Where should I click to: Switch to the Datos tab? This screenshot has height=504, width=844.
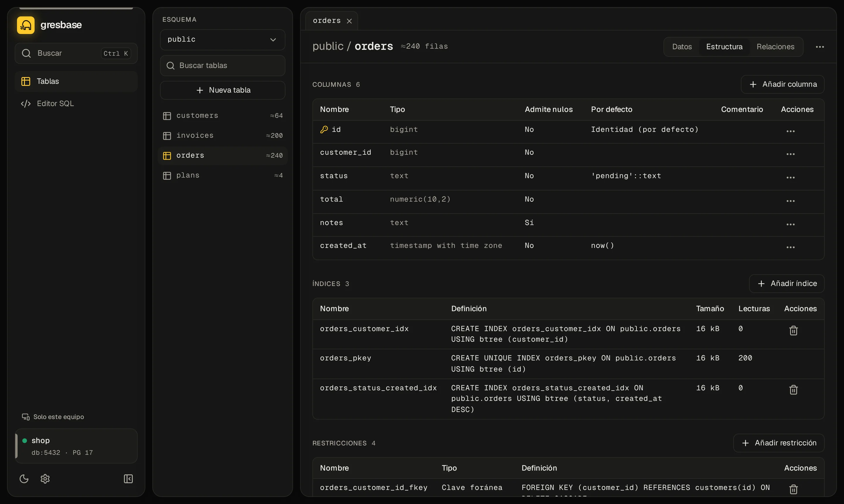[682, 47]
